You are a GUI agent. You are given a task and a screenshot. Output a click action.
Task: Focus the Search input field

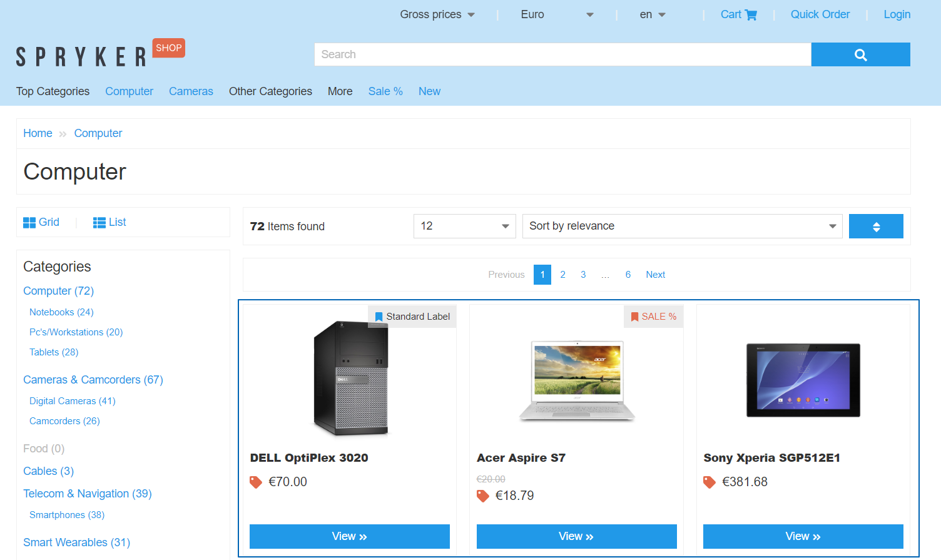562,54
